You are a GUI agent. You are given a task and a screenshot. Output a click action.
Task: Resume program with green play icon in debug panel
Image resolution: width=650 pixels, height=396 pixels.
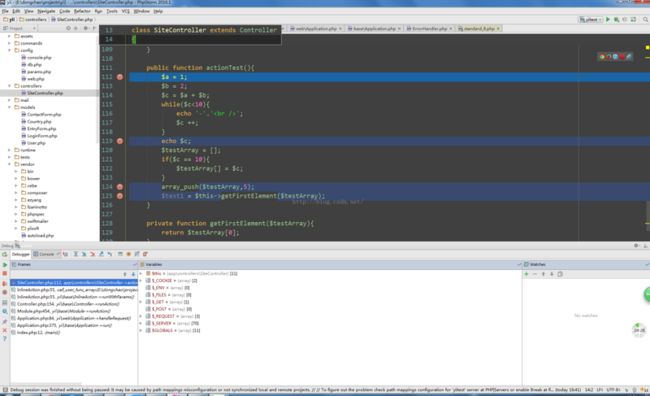tap(5, 265)
